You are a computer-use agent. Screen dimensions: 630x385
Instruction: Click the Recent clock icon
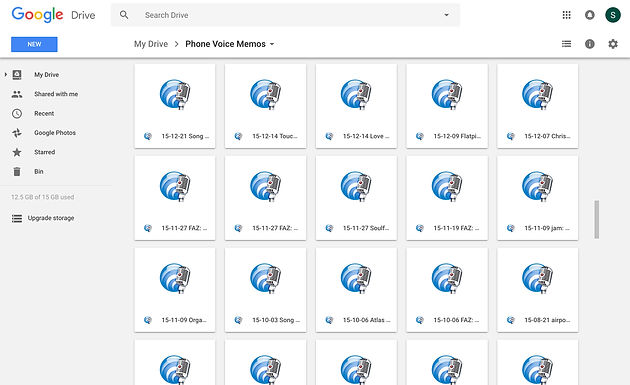tap(17, 113)
